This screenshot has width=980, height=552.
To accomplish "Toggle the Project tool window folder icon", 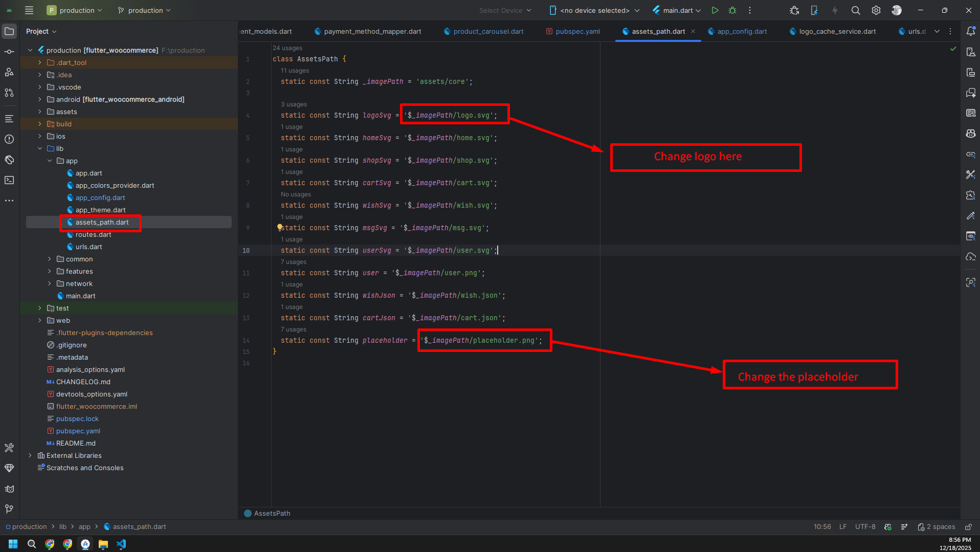I will point(9,31).
